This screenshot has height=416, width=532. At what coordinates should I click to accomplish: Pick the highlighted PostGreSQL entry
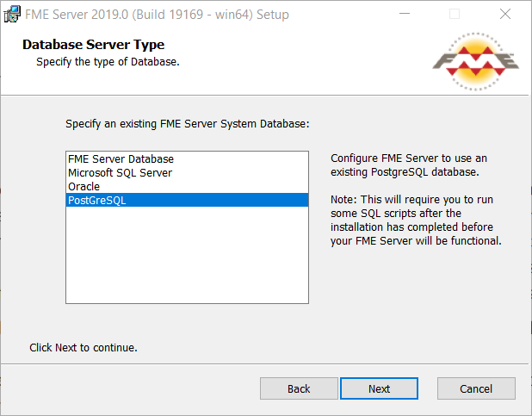[187, 200]
